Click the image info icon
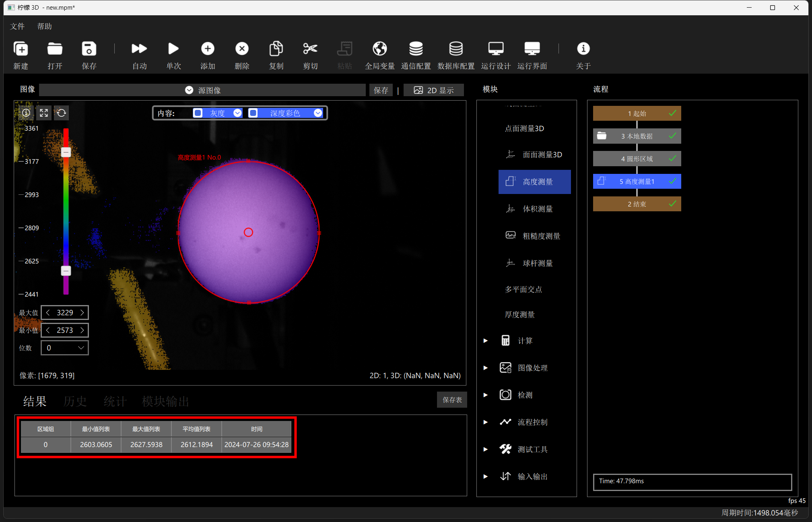 [x=26, y=113]
